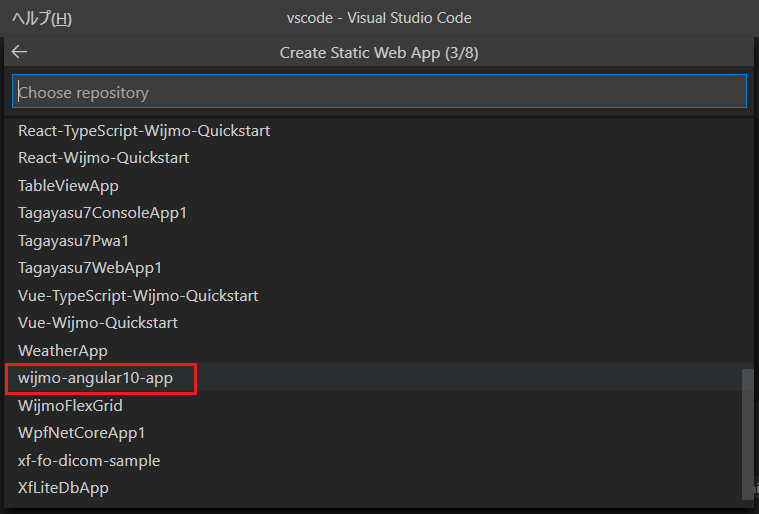The height and width of the screenshot is (514, 759).
Task: Go back to the previous wizard step
Action: coord(19,52)
